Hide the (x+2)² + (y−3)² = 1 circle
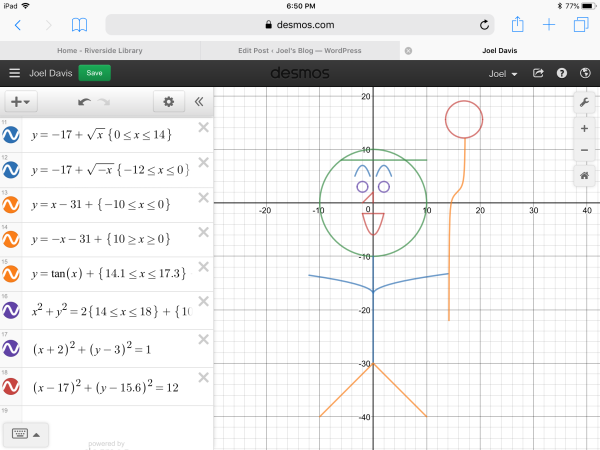 click(12, 349)
